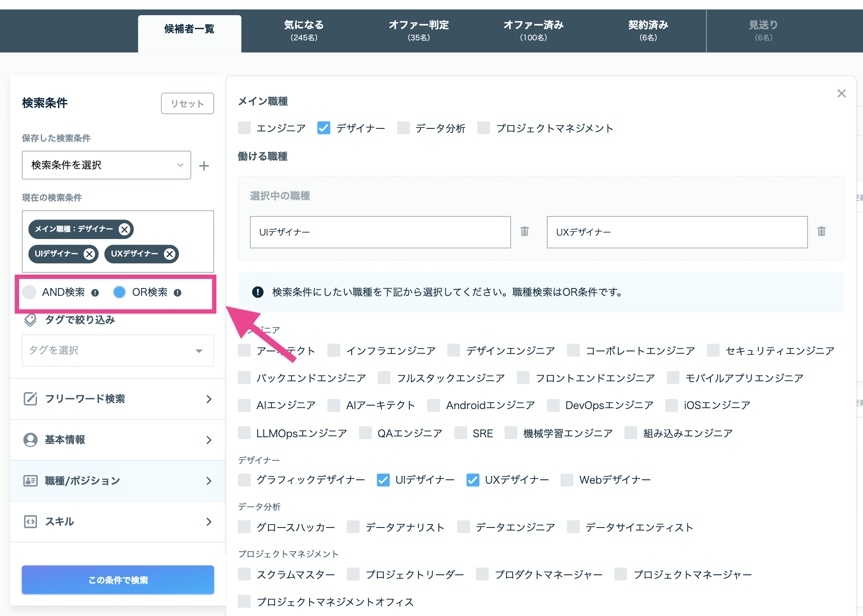The width and height of the screenshot is (863, 616).
Task: Delete the selected UIデザイナー job with trash icon
Action: pyautogui.click(x=525, y=231)
